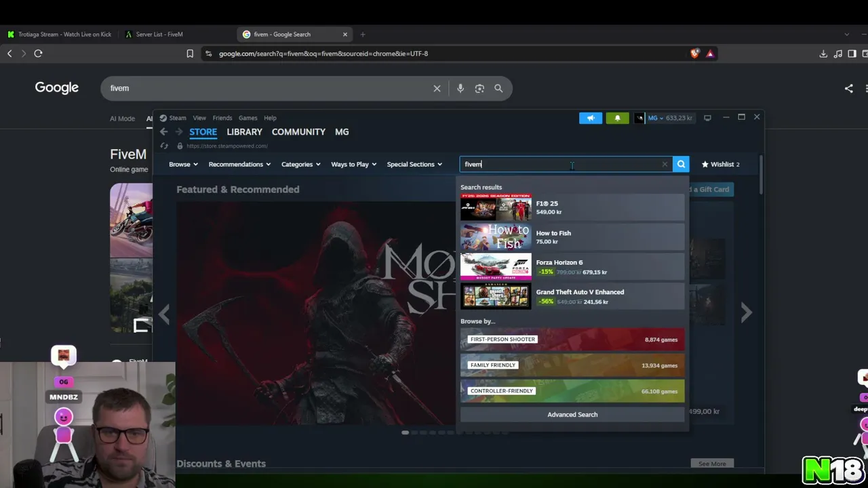This screenshot has height=488, width=868.
Task: Open the STORE tab
Action: pos(203,132)
